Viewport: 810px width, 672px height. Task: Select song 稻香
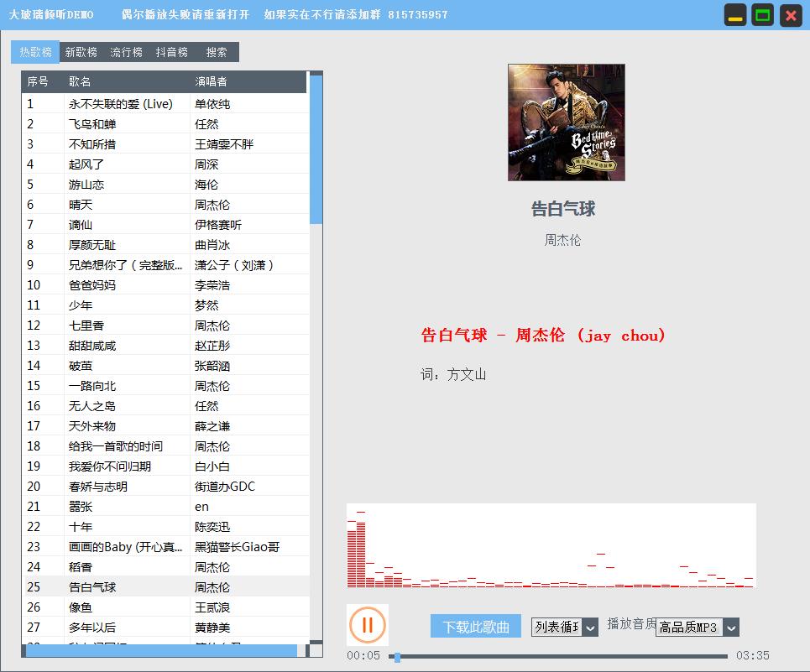(x=80, y=566)
